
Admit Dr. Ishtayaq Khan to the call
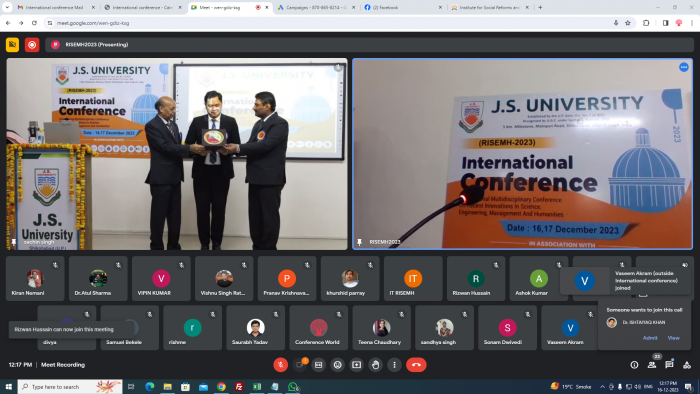[x=650, y=338]
